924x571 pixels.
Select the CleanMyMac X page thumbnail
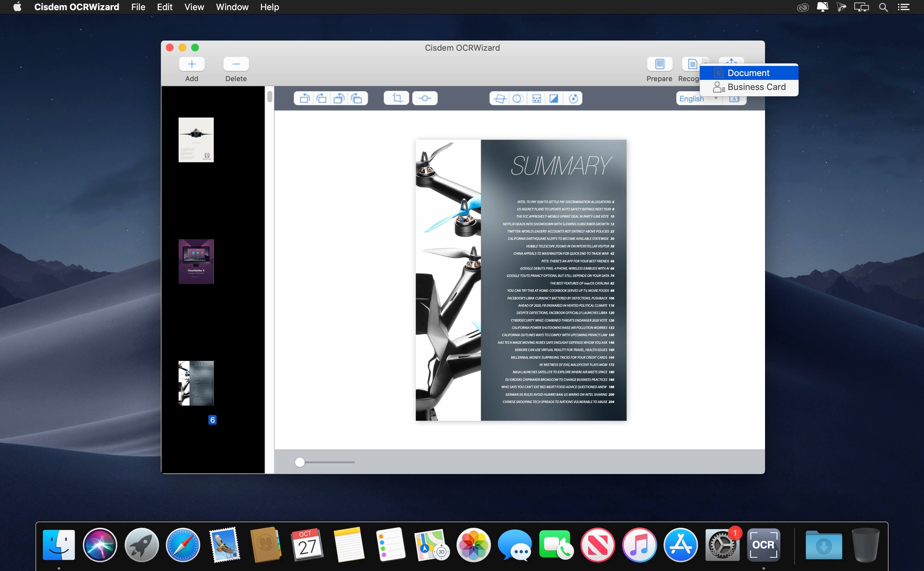(196, 261)
